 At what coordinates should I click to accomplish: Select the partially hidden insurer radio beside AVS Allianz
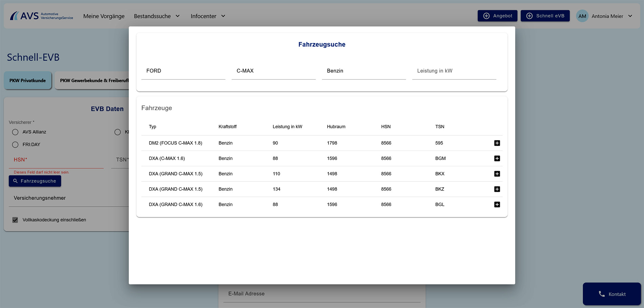coord(118,132)
